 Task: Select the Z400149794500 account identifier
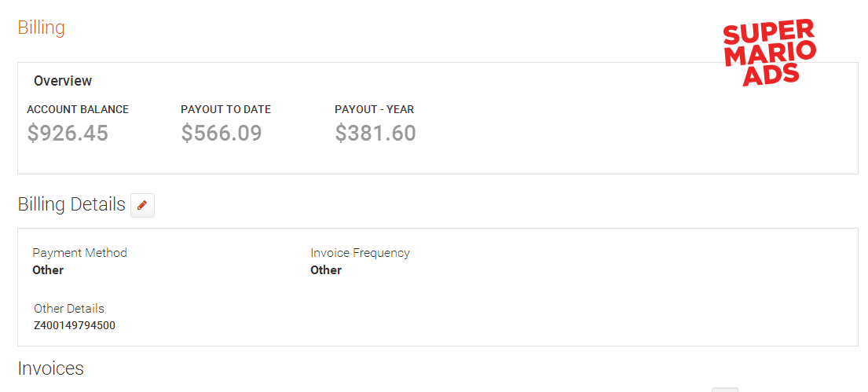point(75,325)
